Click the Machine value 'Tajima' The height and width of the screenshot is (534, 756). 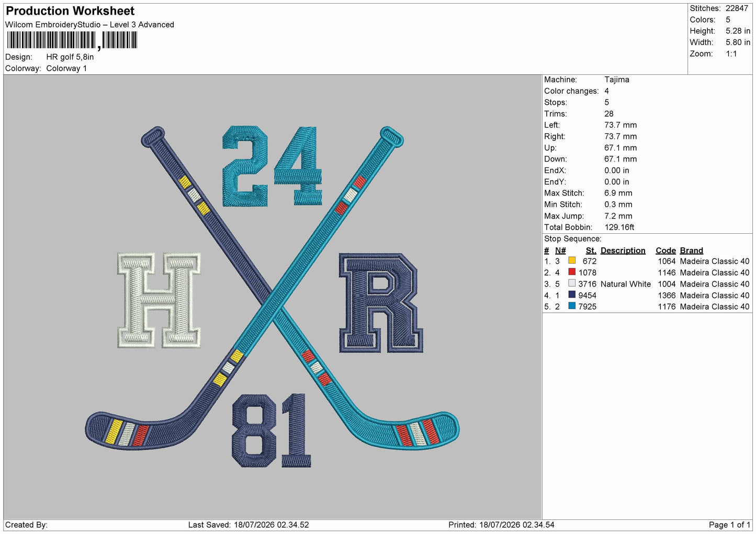617,79
